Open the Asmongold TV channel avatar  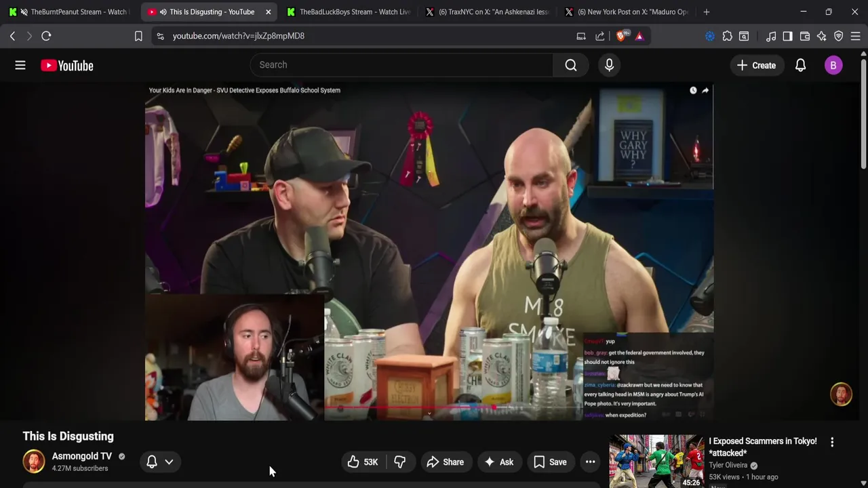34,462
